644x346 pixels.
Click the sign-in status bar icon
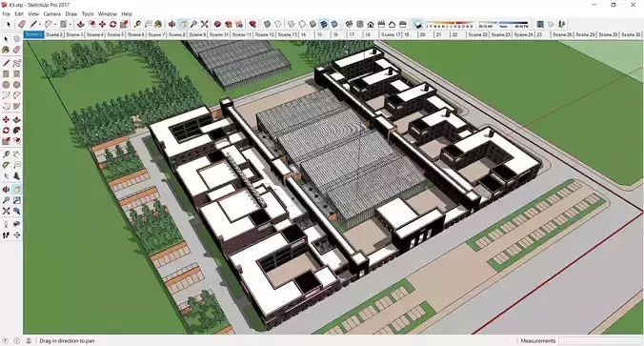pyautogui.click(x=29, y=340)
